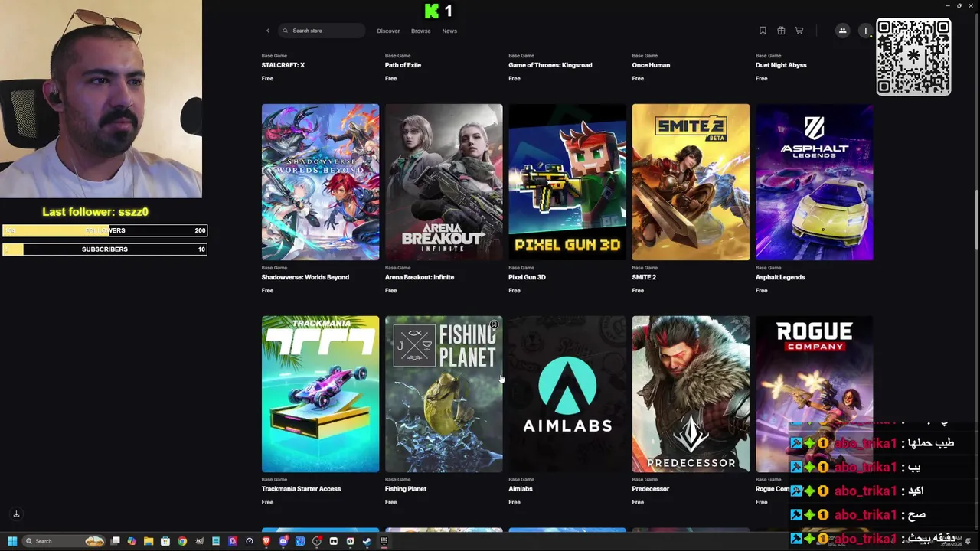
Task: Click the Windows taskbar Search box
Action: [x=64, y=541]
